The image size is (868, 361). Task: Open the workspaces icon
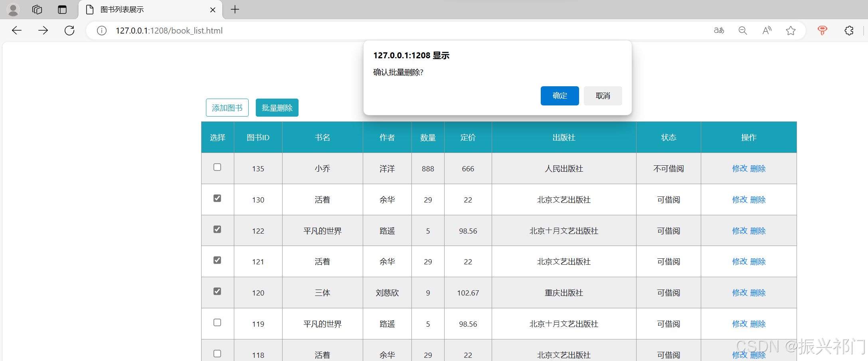pos(37,10)
